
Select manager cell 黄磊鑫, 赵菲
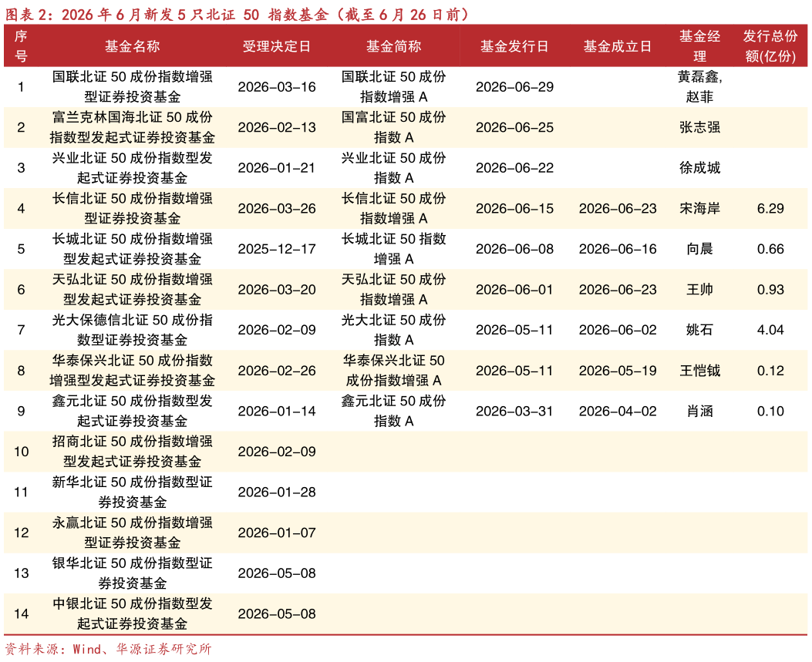[699, 87]
